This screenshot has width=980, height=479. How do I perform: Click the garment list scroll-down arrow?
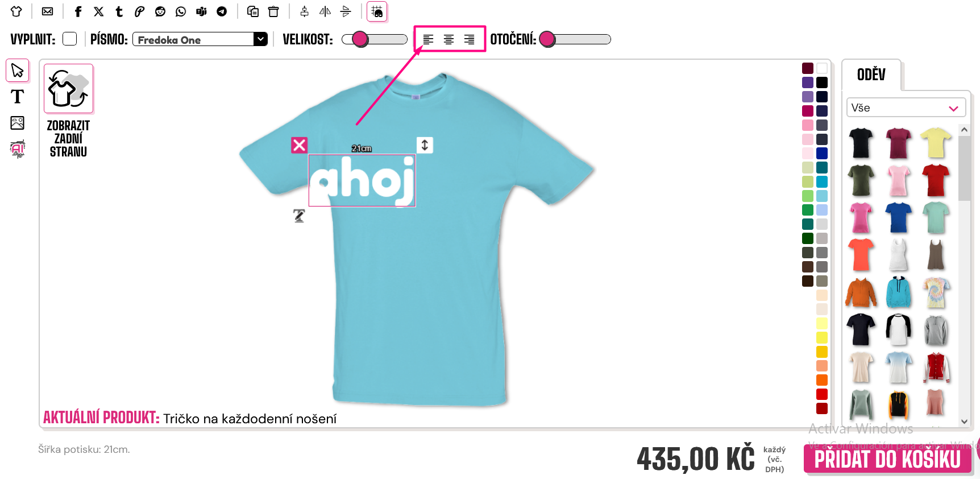pos(964,422)
